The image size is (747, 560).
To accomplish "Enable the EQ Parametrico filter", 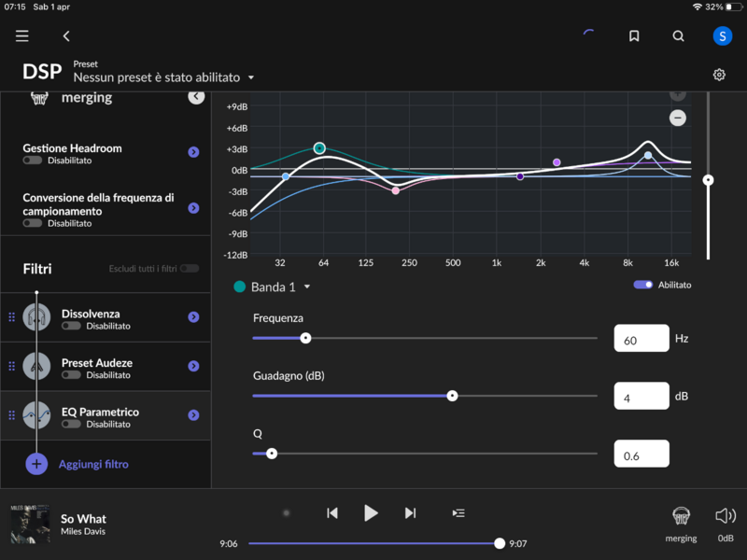I will [72, 424].
